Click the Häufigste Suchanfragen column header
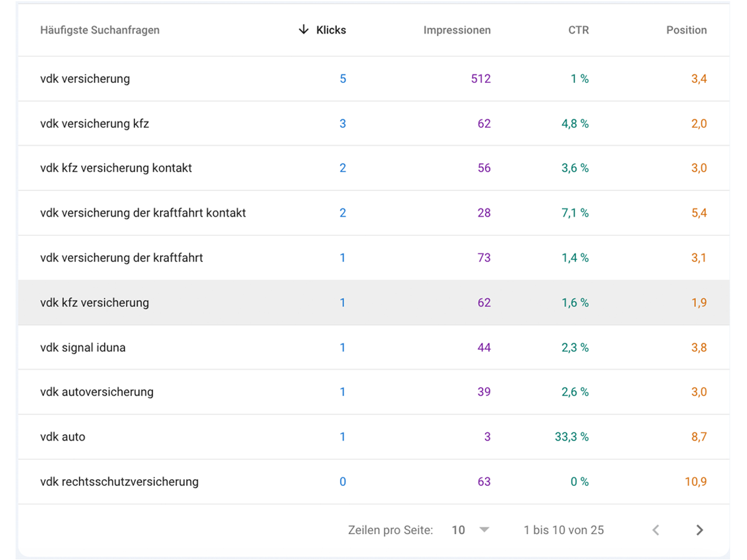This screenshot has height=560, width=747. pos(100,29)
